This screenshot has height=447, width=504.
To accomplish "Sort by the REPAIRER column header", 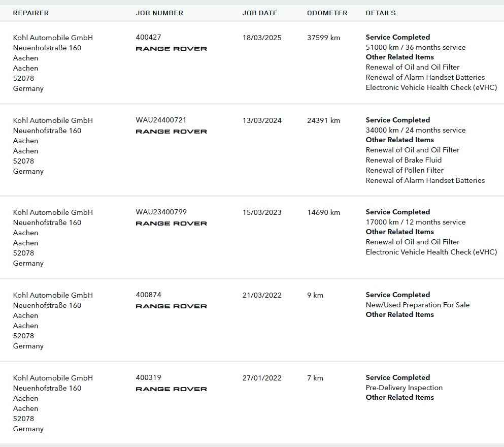I will pos(31,13).
